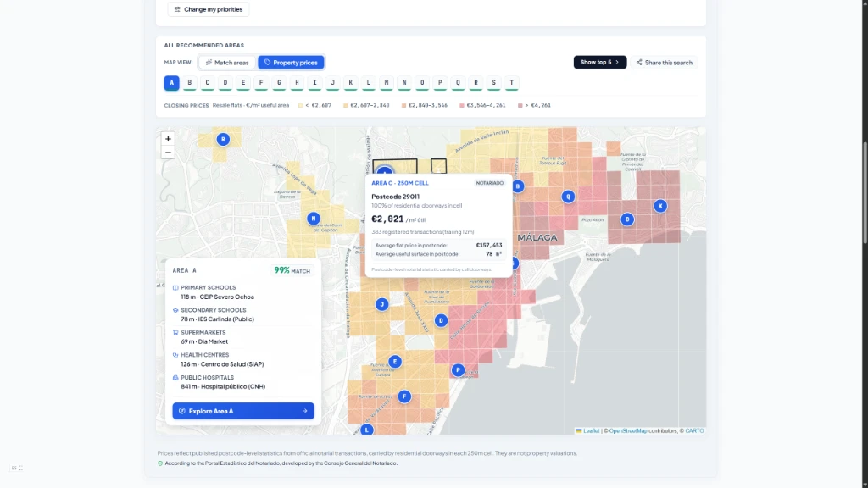Click map marker K
868x488 pixels.
coord(659,206)
